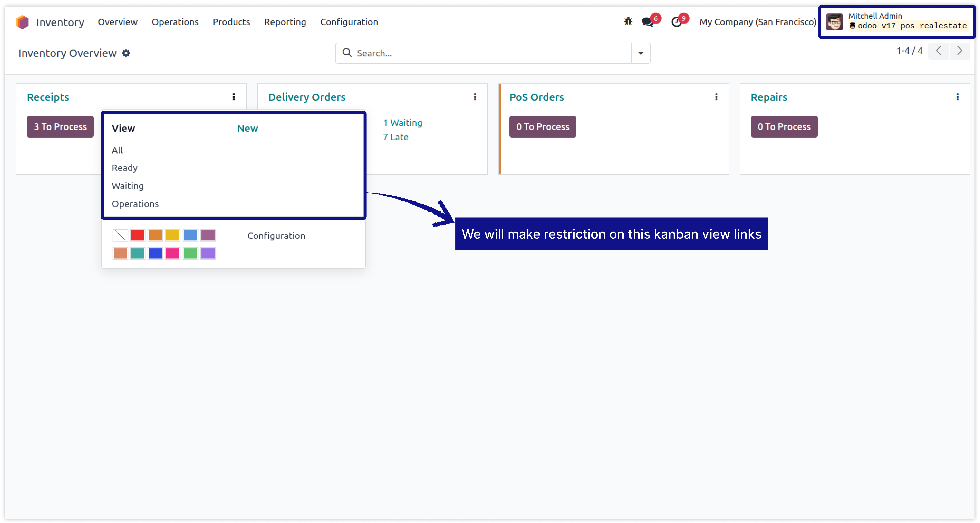Open the Delivery Orders card title
The width and height of the screenshot is (980, 523).
(x=307, y=97)
